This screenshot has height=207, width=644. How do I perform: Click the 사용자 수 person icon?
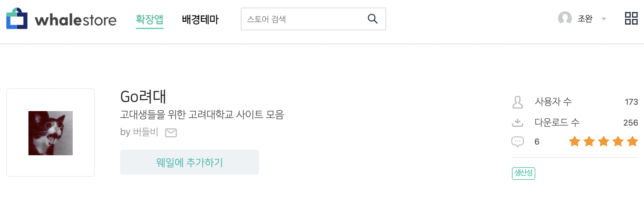(x=517, y=102)
